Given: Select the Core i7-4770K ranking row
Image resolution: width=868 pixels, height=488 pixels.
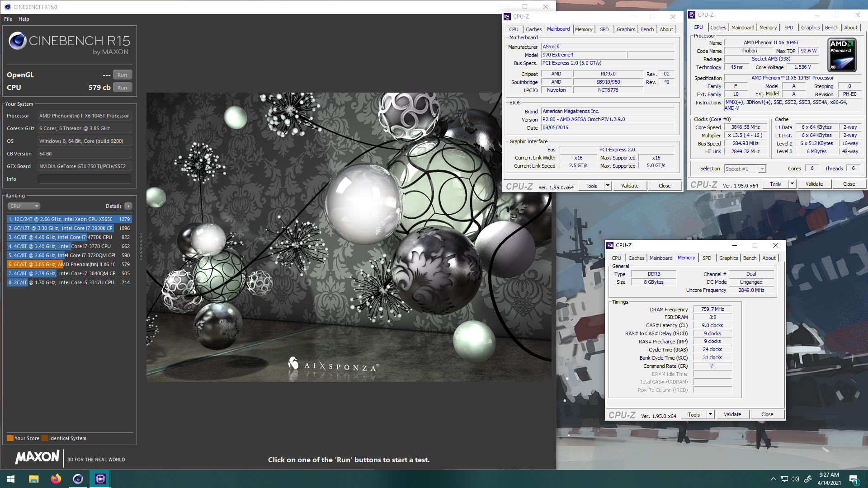Looking at the screenshot, I should tap(69, 237).
